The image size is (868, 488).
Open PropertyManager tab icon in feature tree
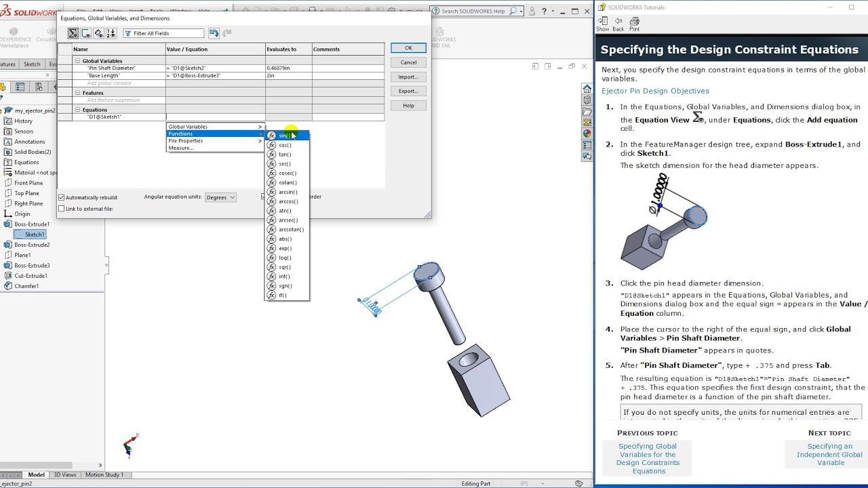coord(20,87)
